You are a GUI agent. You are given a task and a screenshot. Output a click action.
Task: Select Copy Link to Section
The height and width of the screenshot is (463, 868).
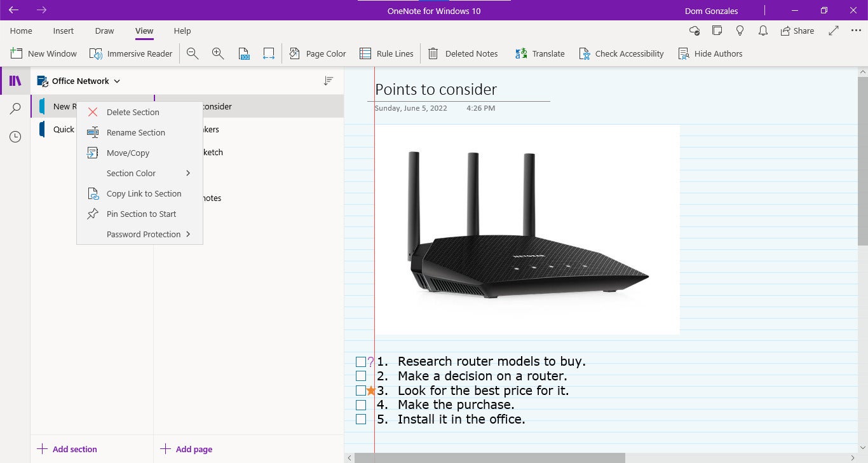[x=140, y=193]
